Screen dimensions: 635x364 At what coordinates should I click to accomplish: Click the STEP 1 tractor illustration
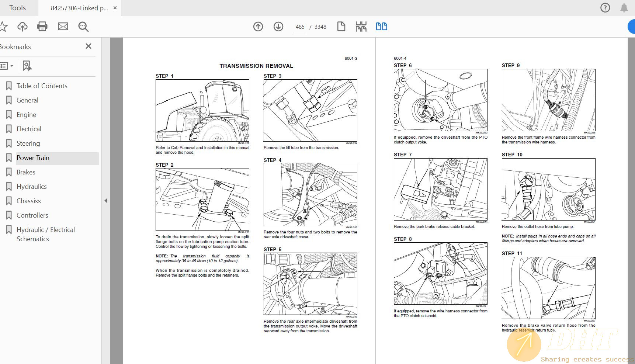pyautogui.click(x=202, y=111)
